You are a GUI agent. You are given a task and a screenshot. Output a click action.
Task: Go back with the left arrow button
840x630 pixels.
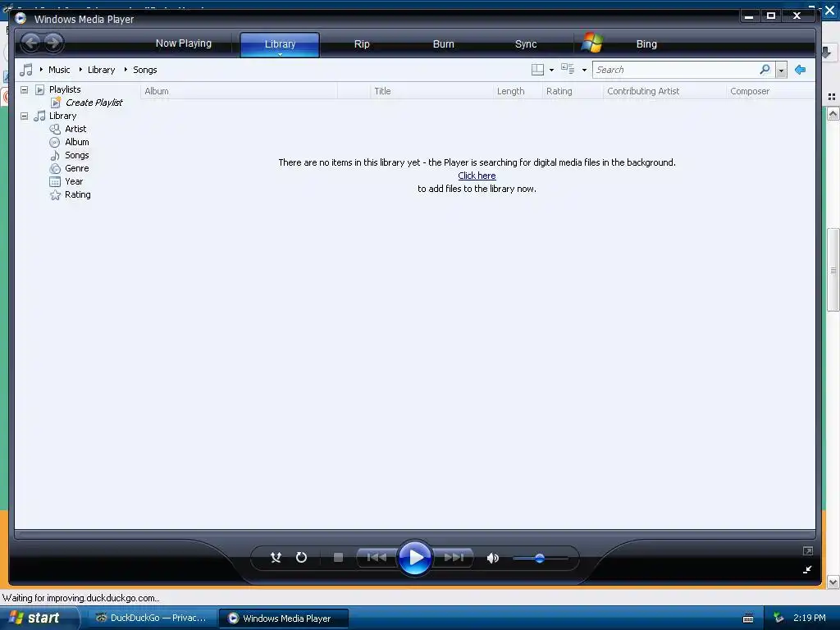(x=31, y=43)
